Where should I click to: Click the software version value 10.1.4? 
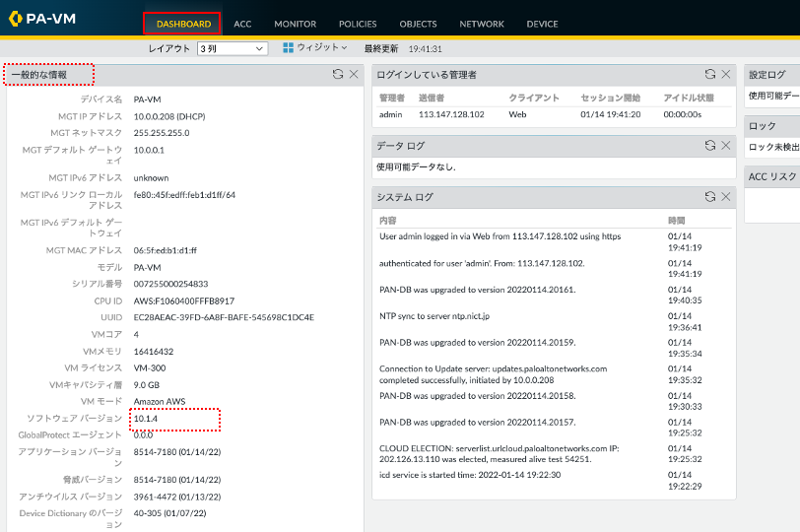click(x=146, y=419)
